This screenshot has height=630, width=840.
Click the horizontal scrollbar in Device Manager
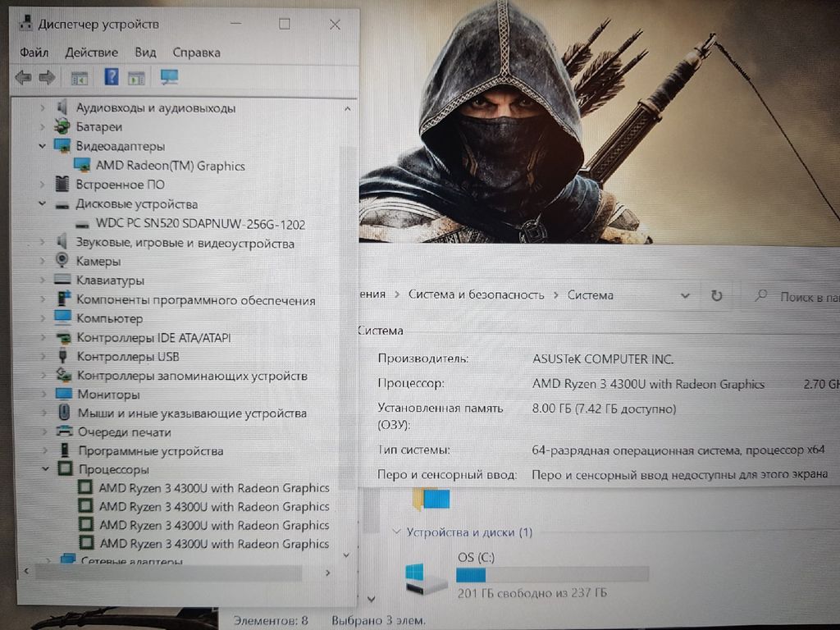coord(169,573)
